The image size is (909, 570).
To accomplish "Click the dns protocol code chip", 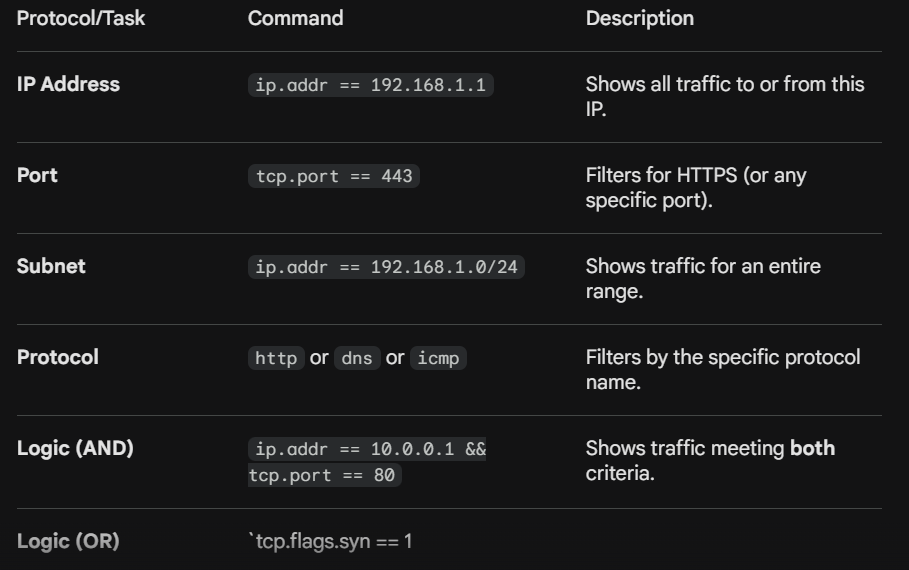I will (357, 358).
